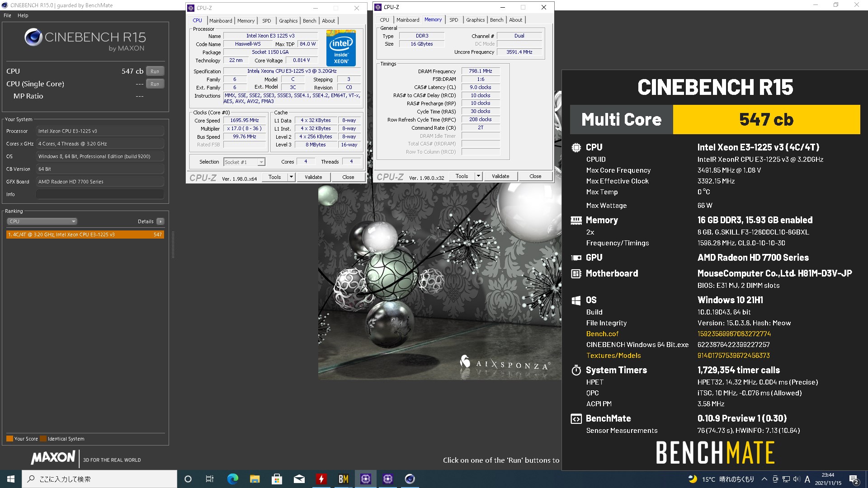Screen dimensions: 868x488
Task: Click the GPU card icon in BenchMate panel
Action: pos(576,258)
